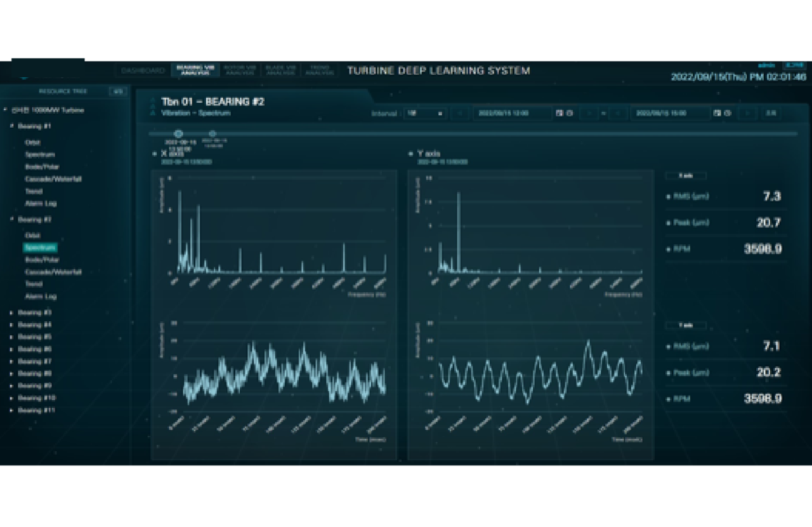Expand Bearing #3 tree node
The height and width of the screenshot is (527, 812).
pyautogui.click(x=11, y=312)
